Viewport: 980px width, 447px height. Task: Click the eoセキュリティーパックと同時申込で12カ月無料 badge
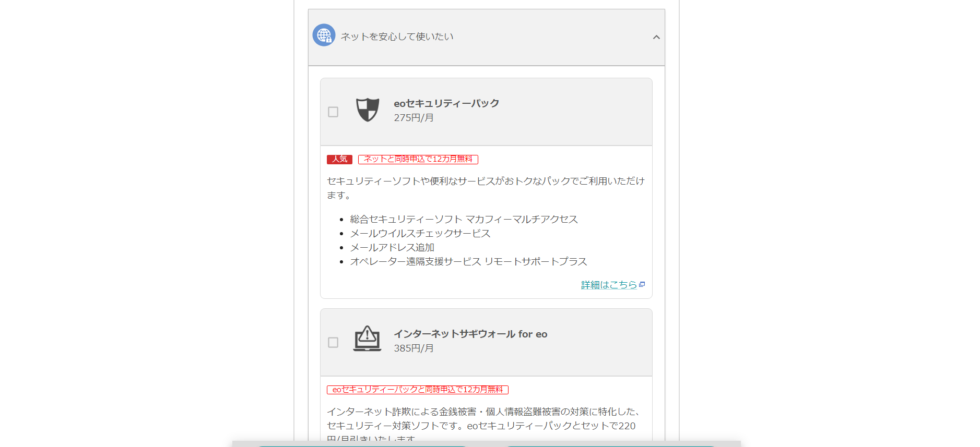(x=417, y=390)
